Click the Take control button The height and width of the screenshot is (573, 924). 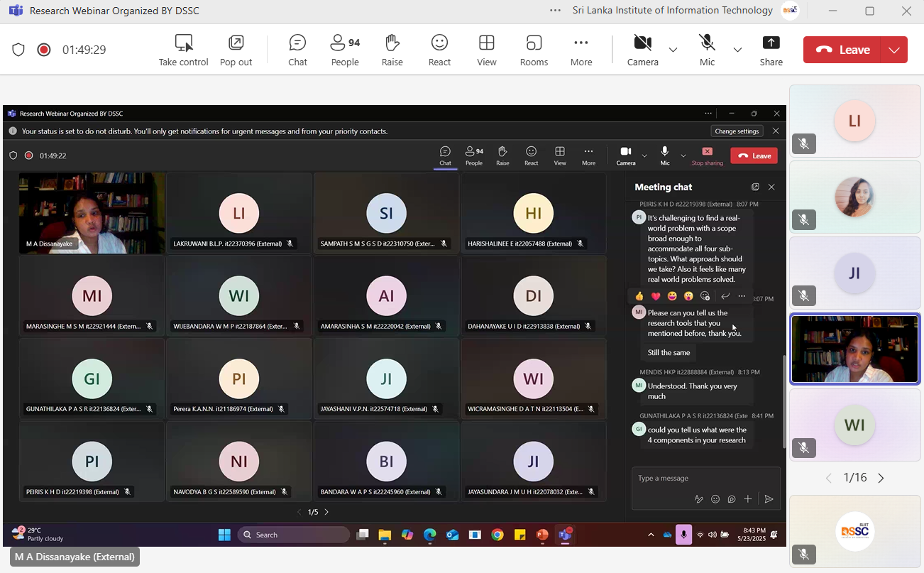tap(183, 50)
